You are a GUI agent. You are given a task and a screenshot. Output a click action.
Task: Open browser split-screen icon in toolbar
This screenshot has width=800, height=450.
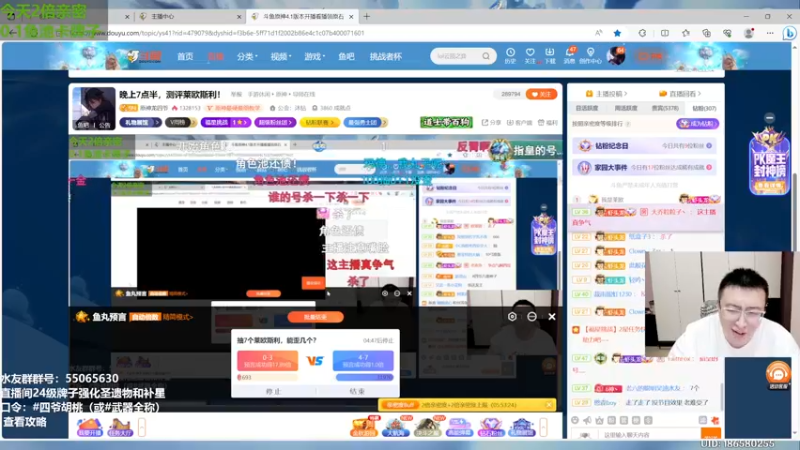[665, 33]
